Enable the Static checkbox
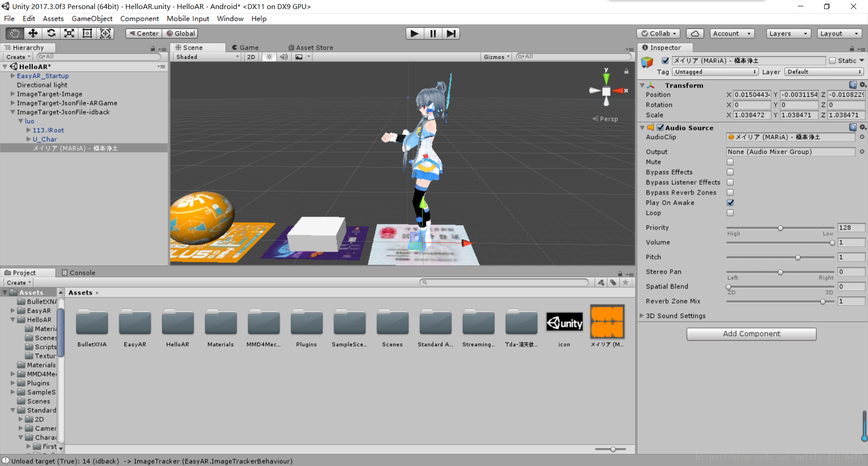The height and width of the screenshot is (466, 868). tap(832, 61)
